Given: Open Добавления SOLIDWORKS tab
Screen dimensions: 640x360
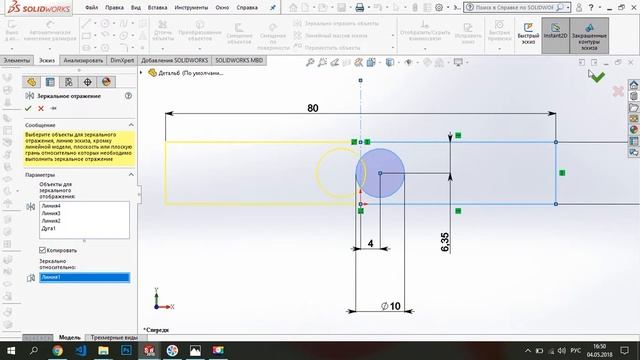Looking at the screenshot, I should 174,60.
